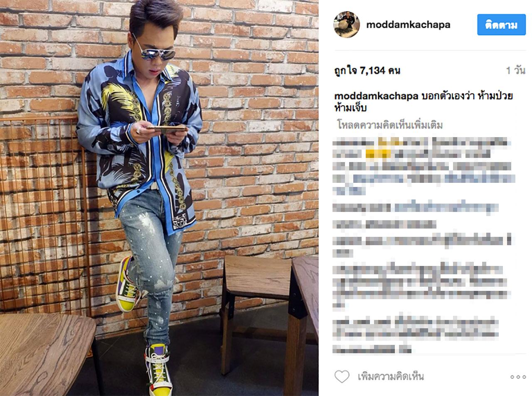Open moddamkachapa username in caption

tap(376, 96)
